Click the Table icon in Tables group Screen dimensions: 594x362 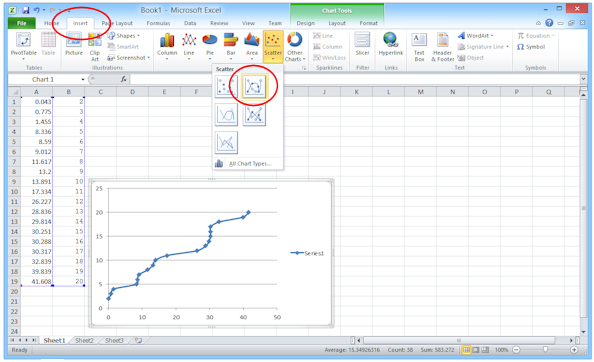tap(48, 44)
